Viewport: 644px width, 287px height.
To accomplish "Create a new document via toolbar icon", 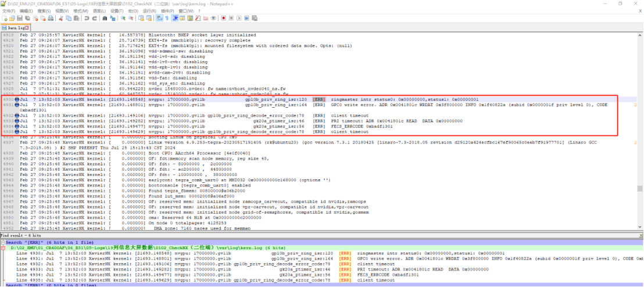I will 5,18.
